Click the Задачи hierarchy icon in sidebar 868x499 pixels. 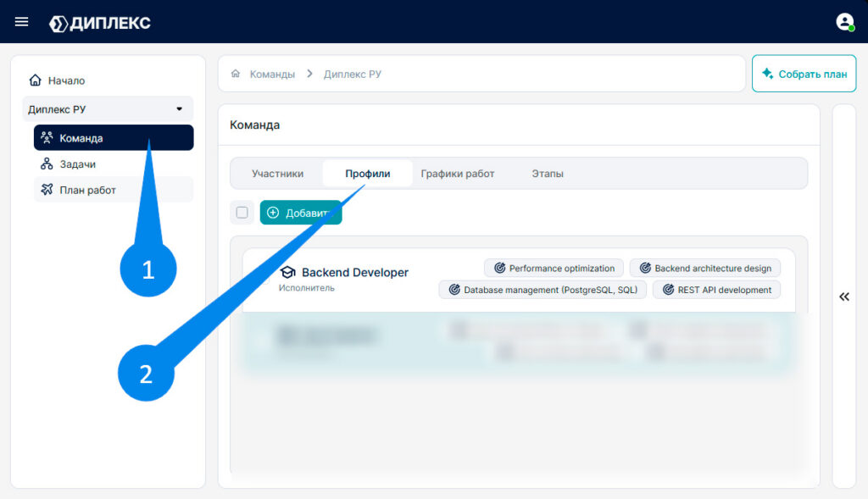tap(47, 164)
